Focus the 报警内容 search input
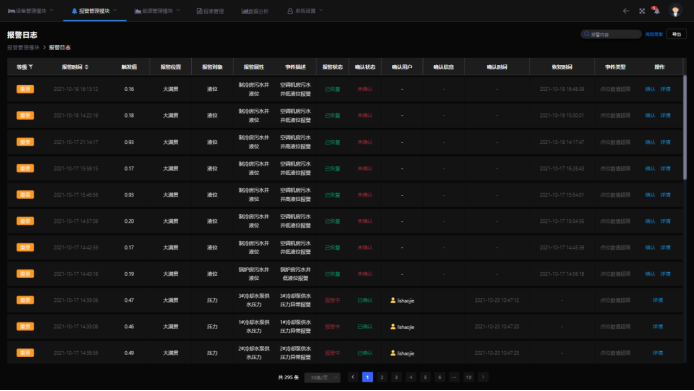694x391 pixels. pyautogui.click(x=611, y=34)
